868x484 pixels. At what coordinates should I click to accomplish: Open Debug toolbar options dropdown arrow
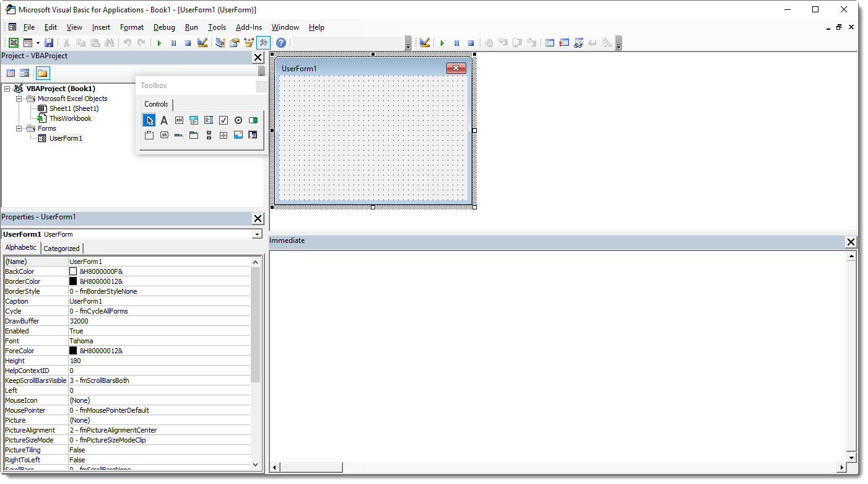click(618, 43)
